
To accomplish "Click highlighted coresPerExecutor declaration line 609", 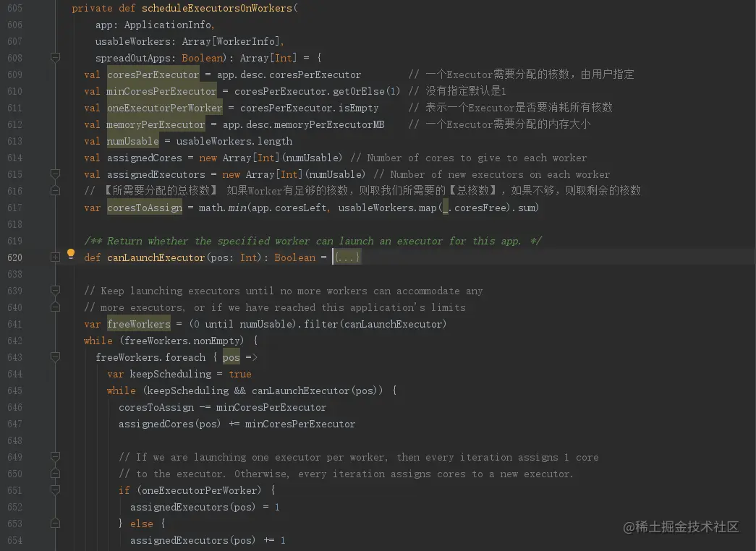I will [153, 74].
